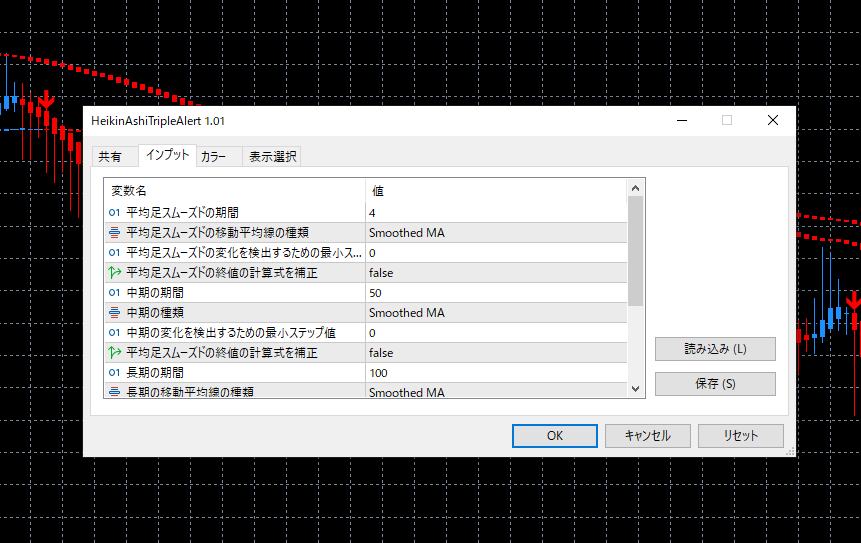
Task: Open Smoothed MA value for 平均足スムーズドの移動平均線の種類
Action: (496, 233)
